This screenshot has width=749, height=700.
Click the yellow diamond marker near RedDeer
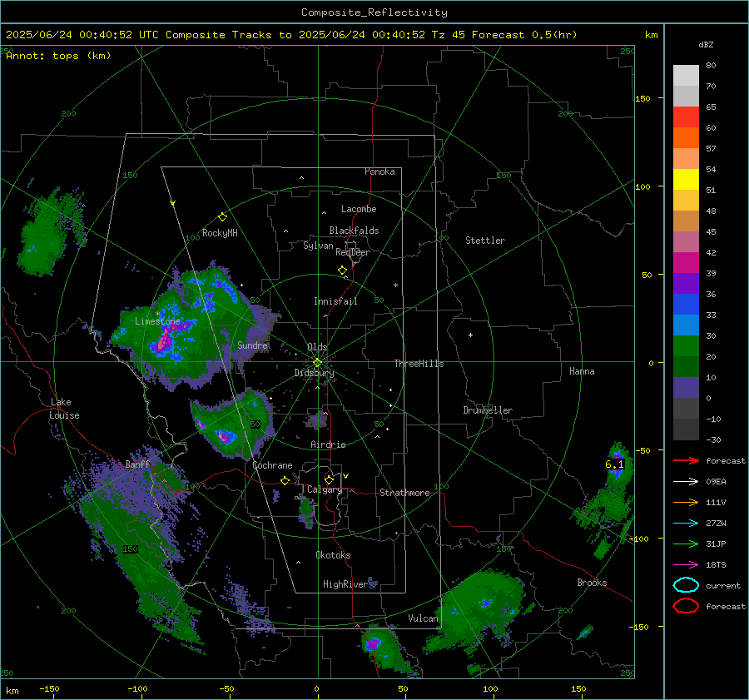point(342,271)
